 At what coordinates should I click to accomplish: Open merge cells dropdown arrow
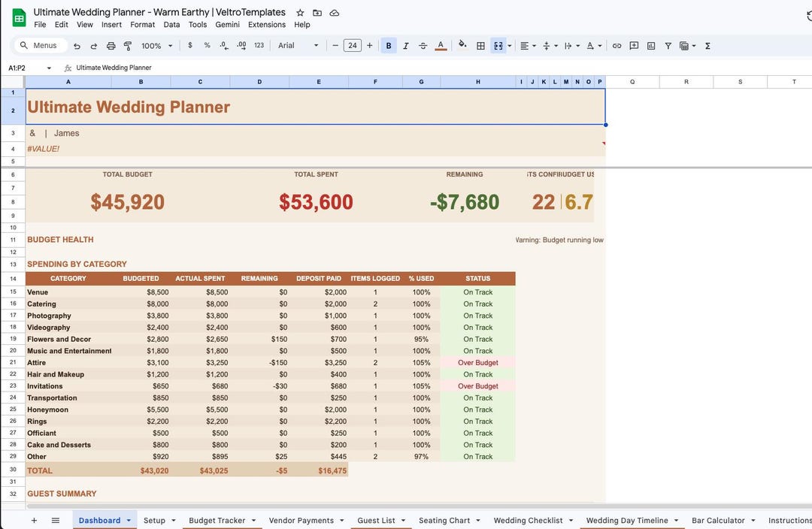click(510, 46)
